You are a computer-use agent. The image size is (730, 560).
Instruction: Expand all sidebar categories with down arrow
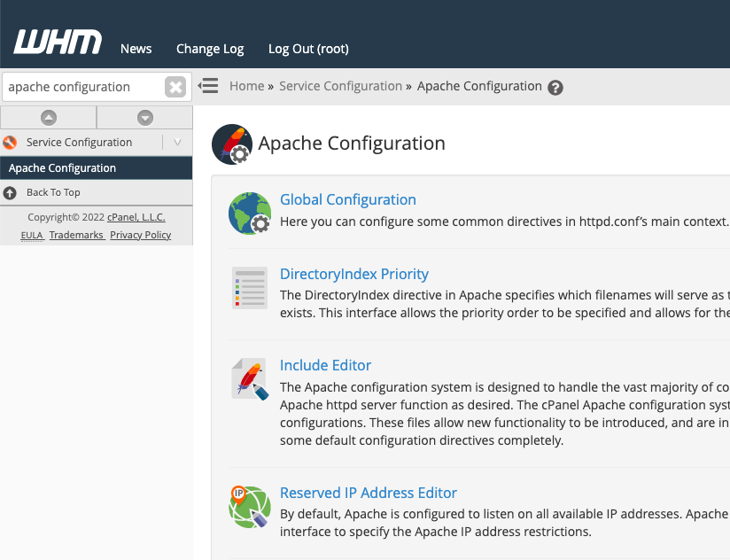(144, 117)
